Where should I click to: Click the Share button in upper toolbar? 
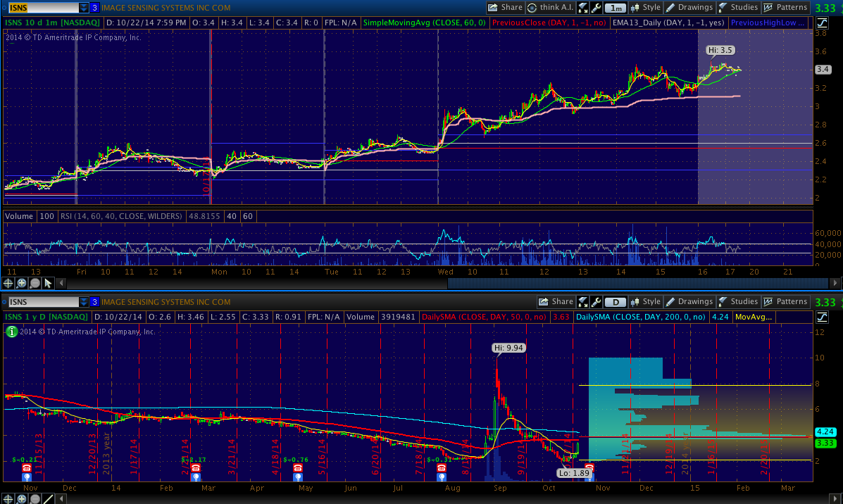pos(505,8)
